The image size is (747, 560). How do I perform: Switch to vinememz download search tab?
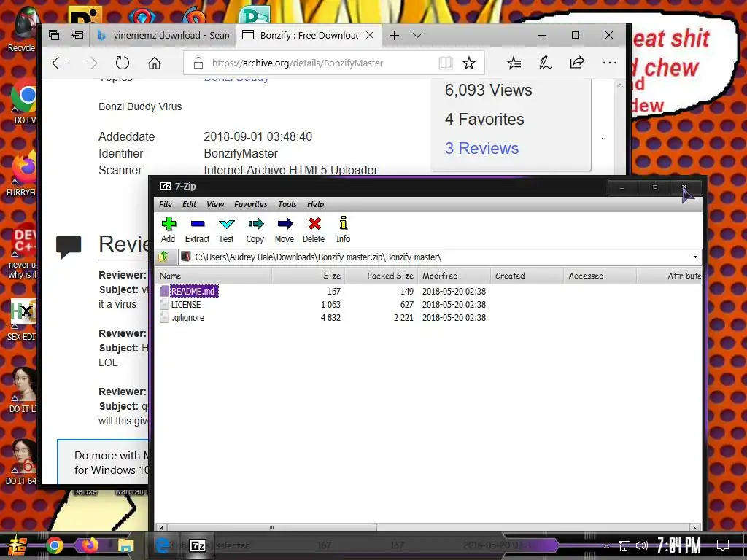point(163,35)
